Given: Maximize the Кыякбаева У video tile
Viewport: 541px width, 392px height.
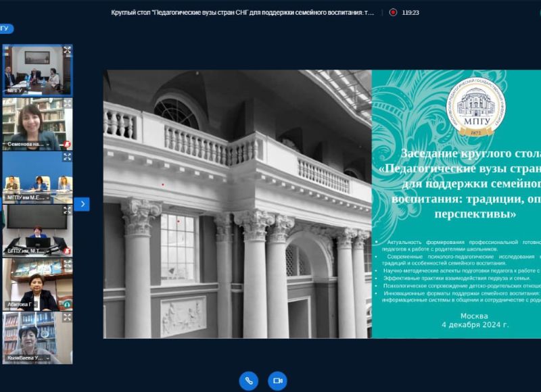Looking at the screenshot, I should (67, 317).
